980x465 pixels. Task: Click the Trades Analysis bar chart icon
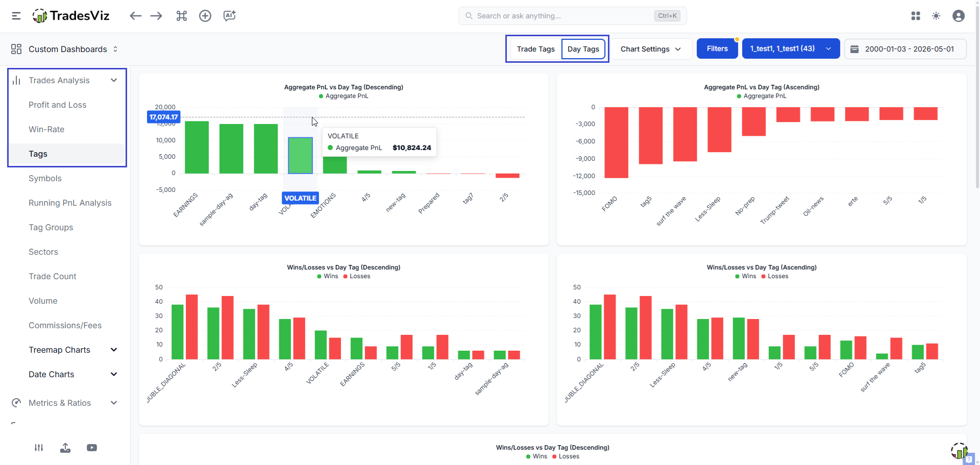(16, 80)
